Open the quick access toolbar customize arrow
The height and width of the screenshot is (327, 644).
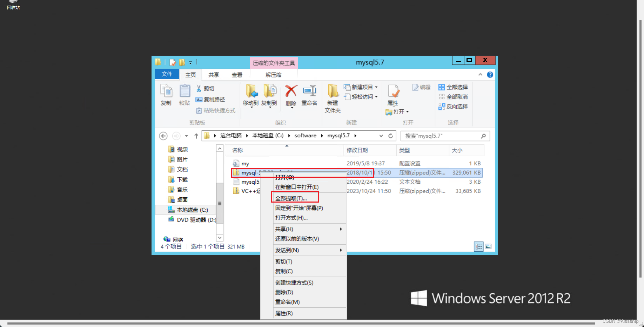pyautogui.click(x=190, y=63)
